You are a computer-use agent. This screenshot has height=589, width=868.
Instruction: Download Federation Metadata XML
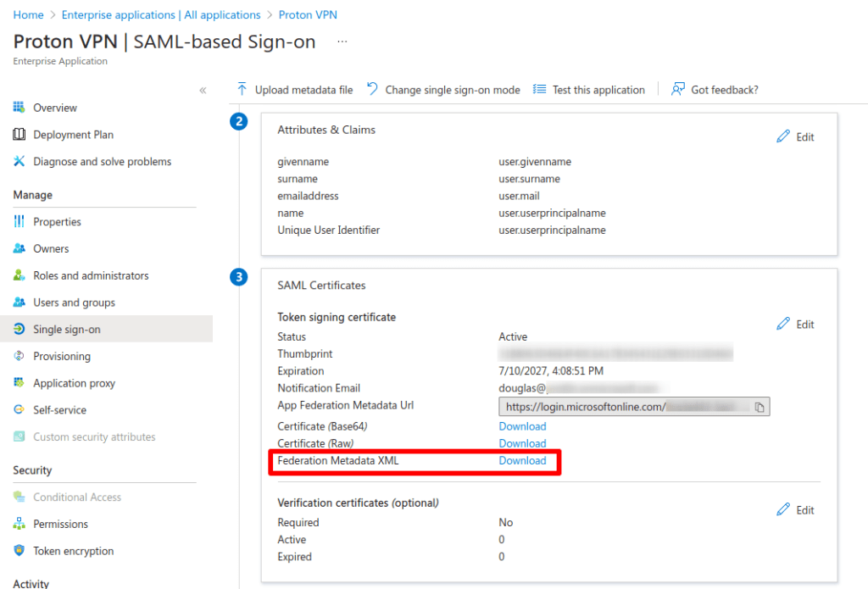522,460
